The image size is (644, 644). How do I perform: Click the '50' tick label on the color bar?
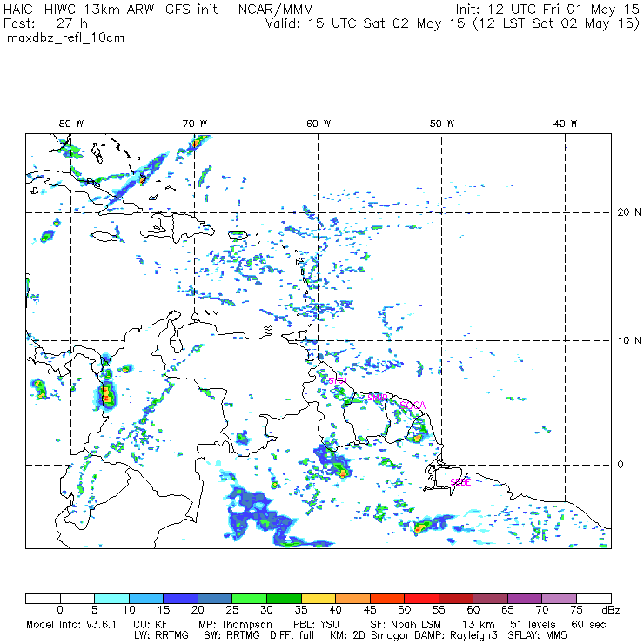click(404, 610)
